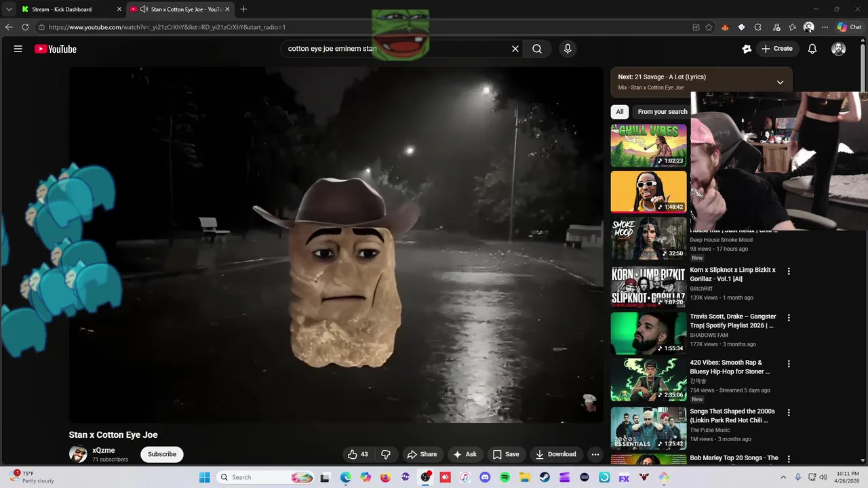Image resolution: width=868 pixels, height=488 pixels.
Task: Go to the YouTube home logo
Action: pos(56,49)
